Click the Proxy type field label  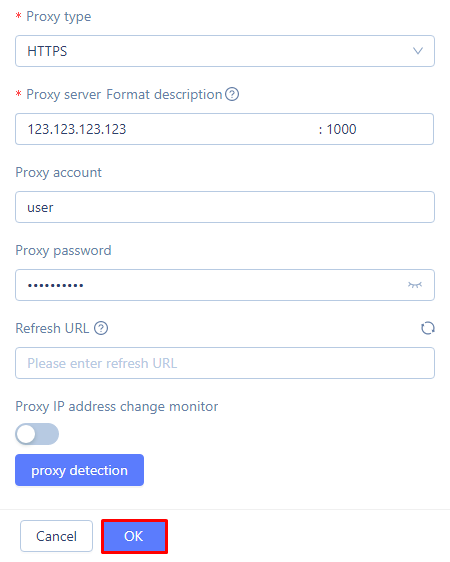tap(58, 17)
